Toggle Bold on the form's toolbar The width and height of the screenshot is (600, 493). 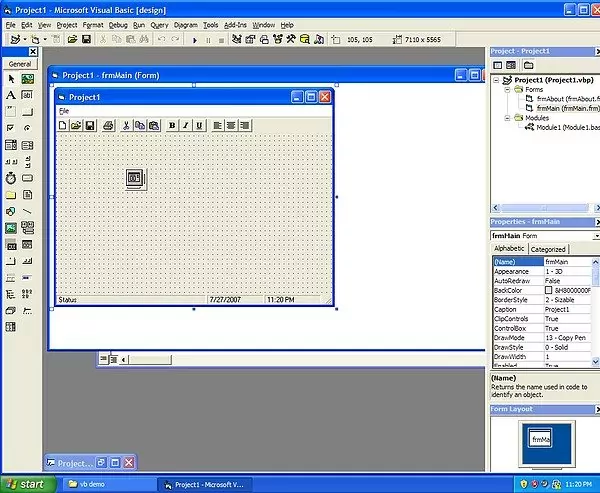pyautogui.click(x=172, y=125)
